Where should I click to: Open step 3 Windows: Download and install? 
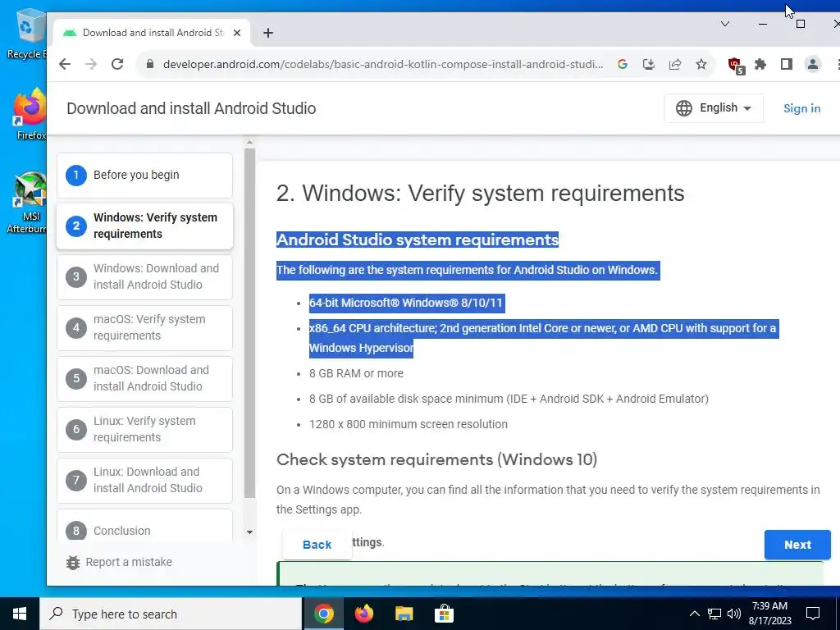(x=144, y=277)
